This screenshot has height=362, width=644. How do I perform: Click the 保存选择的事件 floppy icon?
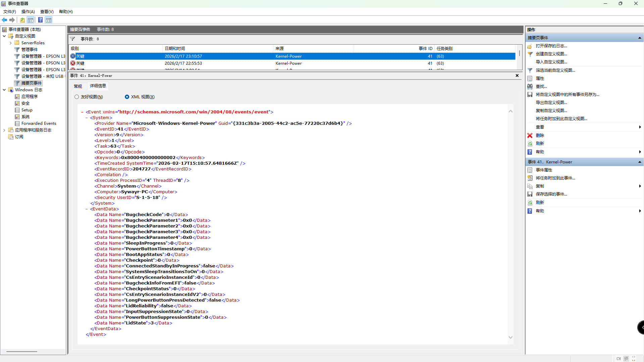tap(530, 194)
